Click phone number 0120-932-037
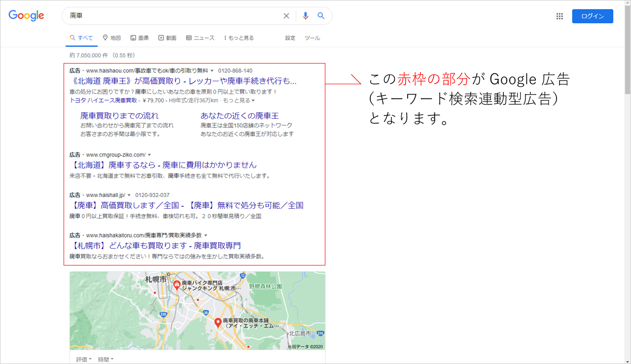The image size is (631, 364). click(x=152, y=195)
